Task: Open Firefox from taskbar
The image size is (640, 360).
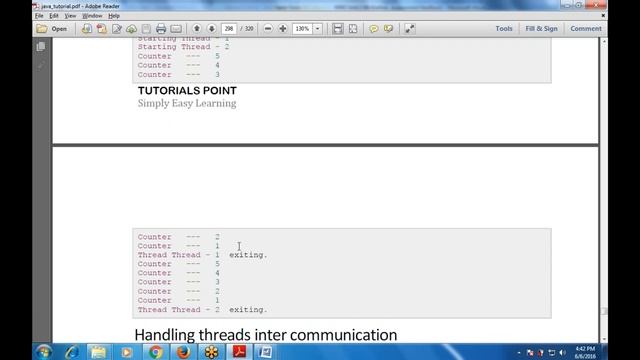Action: (x=183, y=352)
